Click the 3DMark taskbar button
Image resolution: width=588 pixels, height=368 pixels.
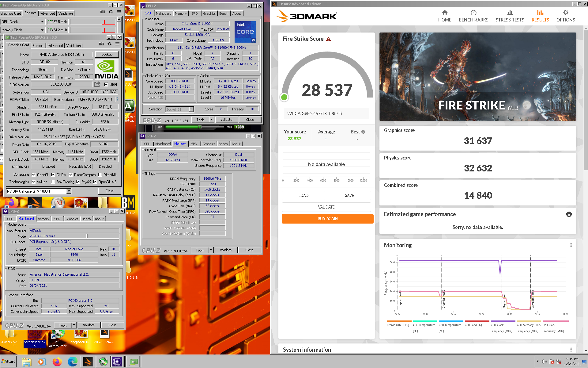(88, 362)
